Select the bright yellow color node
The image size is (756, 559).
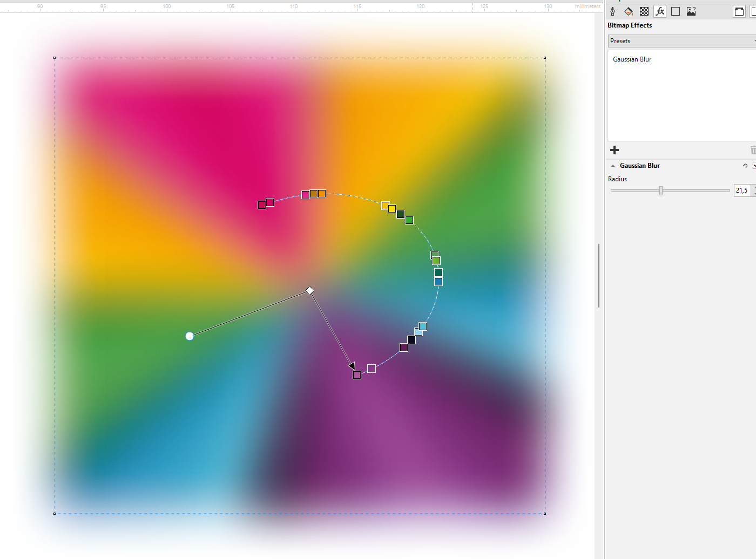point(392,209)
